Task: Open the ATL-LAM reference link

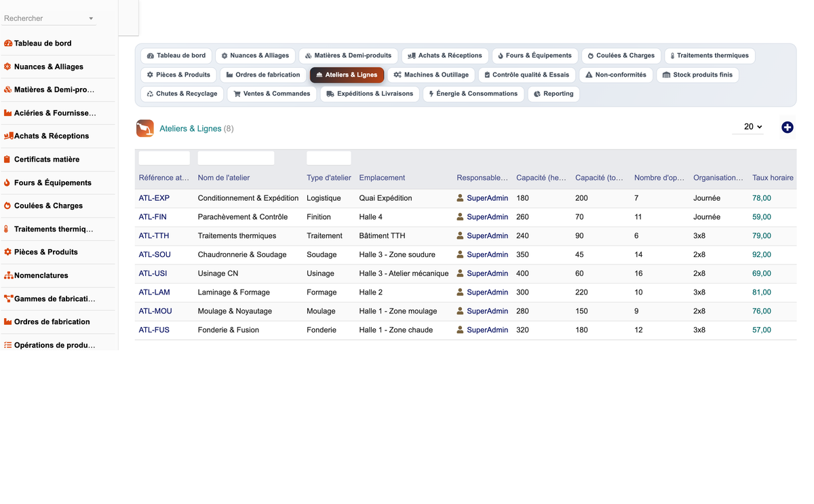Action: point(155,292)
